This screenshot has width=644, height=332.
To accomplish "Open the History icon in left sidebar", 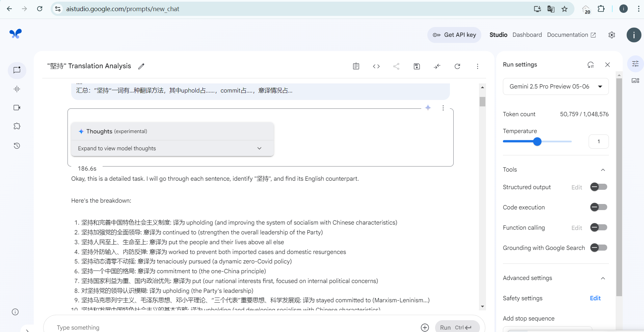I will 17,146.
